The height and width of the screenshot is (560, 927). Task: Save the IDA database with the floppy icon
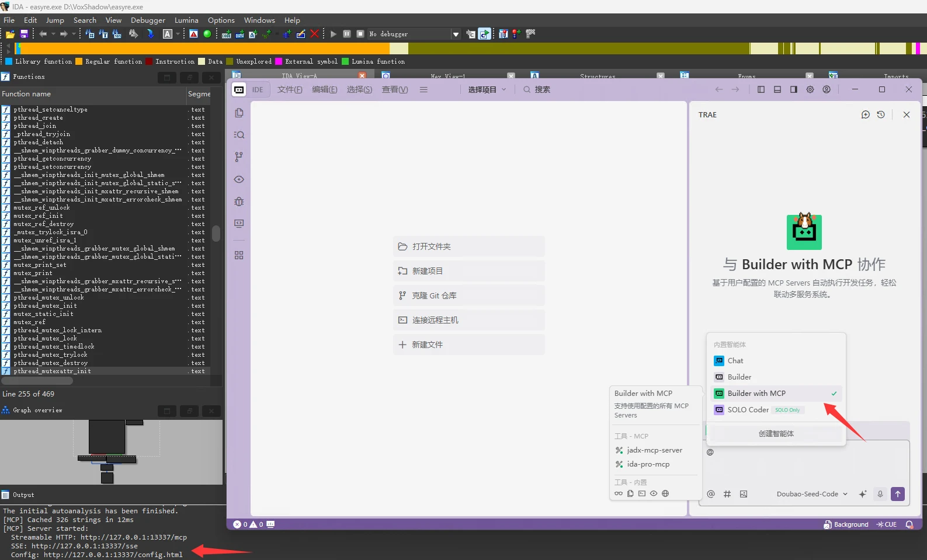pyautogui.click(x=24, y=34)
